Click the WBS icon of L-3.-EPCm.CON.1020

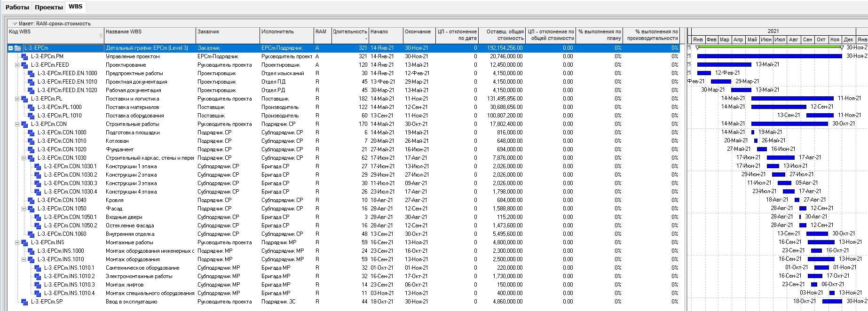click(31, 149)
